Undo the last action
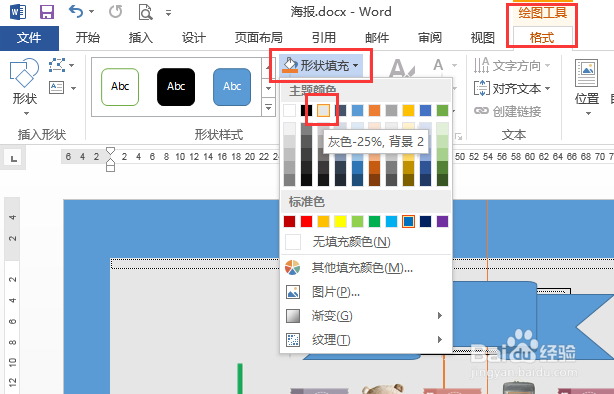Image resolution: width=614 pixels, height=394 pixels. click(76, 12)
